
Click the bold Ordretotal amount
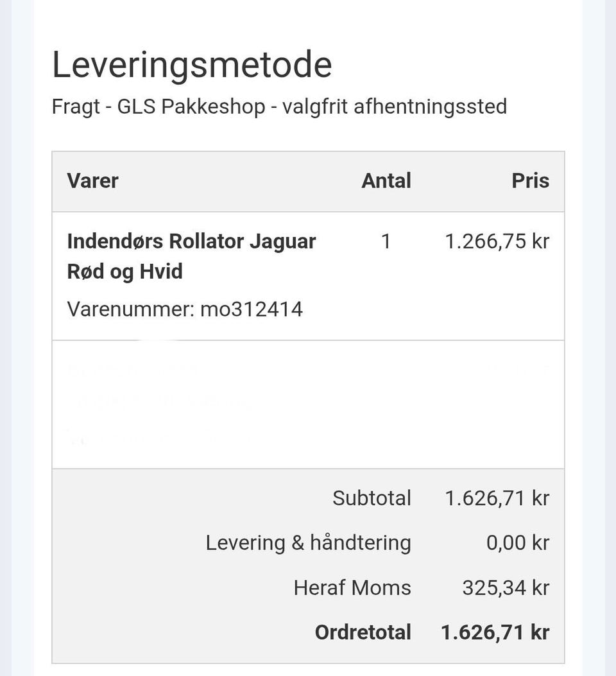point(495,632)
